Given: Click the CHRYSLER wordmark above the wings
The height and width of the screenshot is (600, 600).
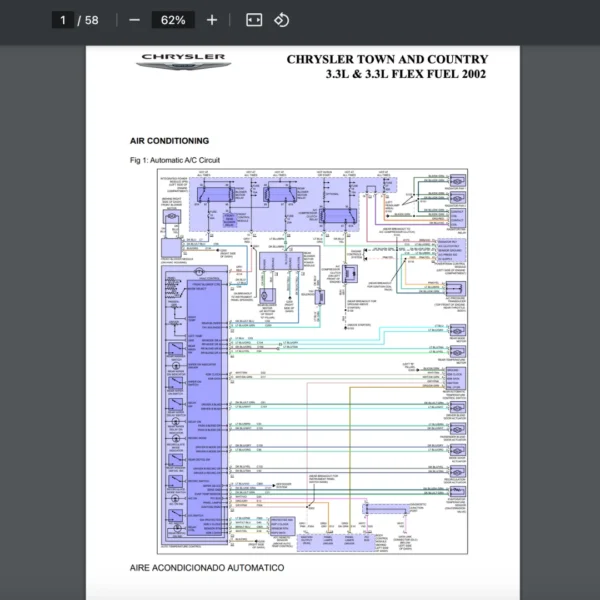Looking at the screenshot, I should pos(183,57).
